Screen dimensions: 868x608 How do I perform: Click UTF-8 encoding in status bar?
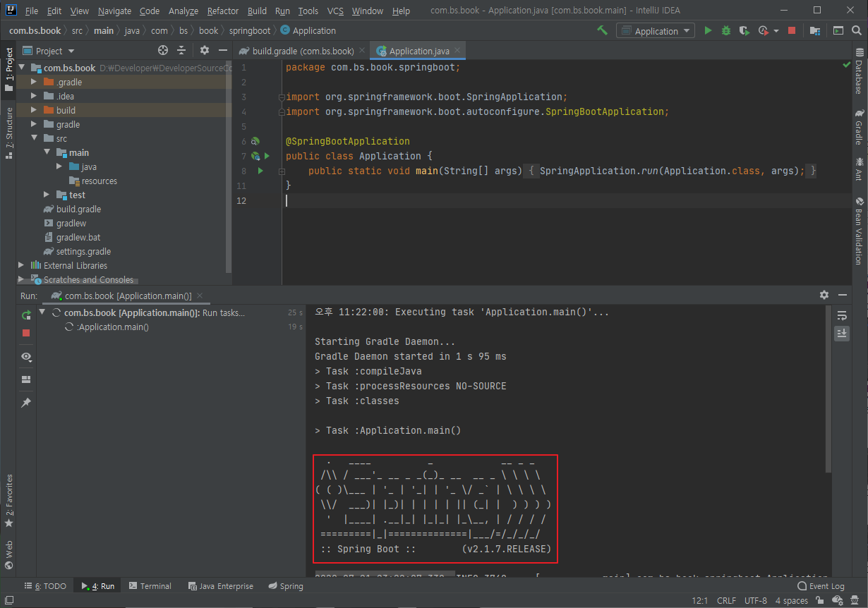coord(754,600)
